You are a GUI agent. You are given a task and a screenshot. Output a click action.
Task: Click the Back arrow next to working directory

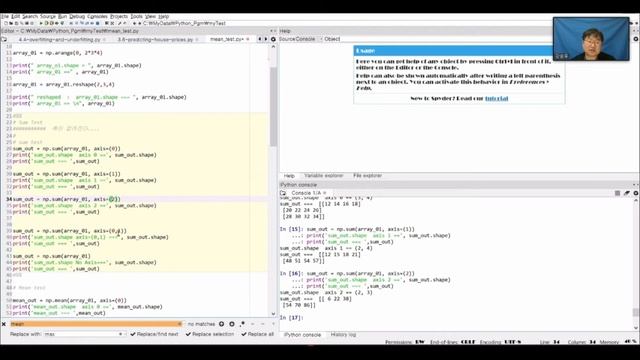134,23
